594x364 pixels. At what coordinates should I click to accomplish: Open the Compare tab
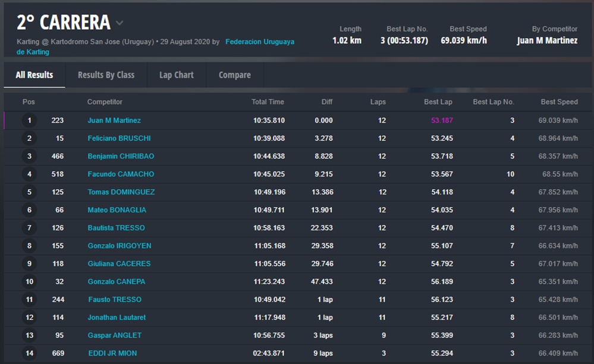tap(234, 75)
